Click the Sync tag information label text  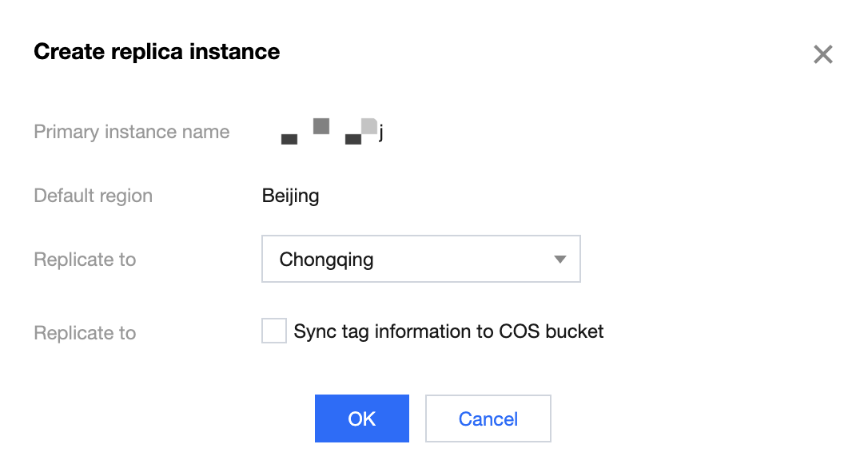point(448,331)
